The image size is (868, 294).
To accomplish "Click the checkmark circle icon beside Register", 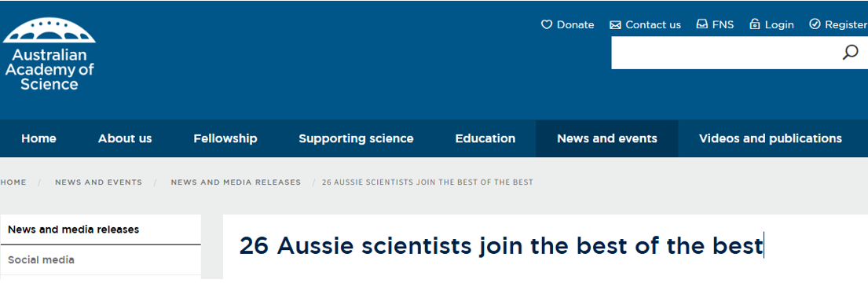I will pos(815,24).
